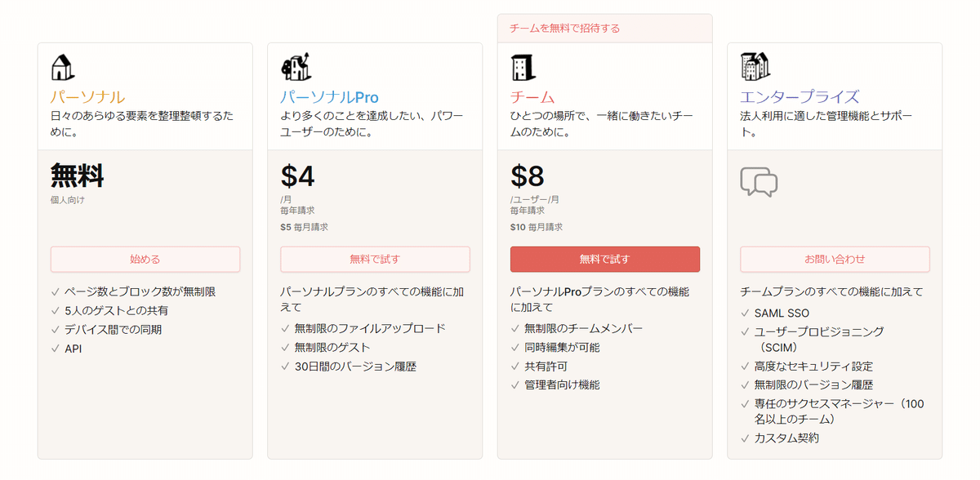This screenshot has width=980, height=480.
Task: Click the $8 price in Team plan
Action: coord(528,176)
